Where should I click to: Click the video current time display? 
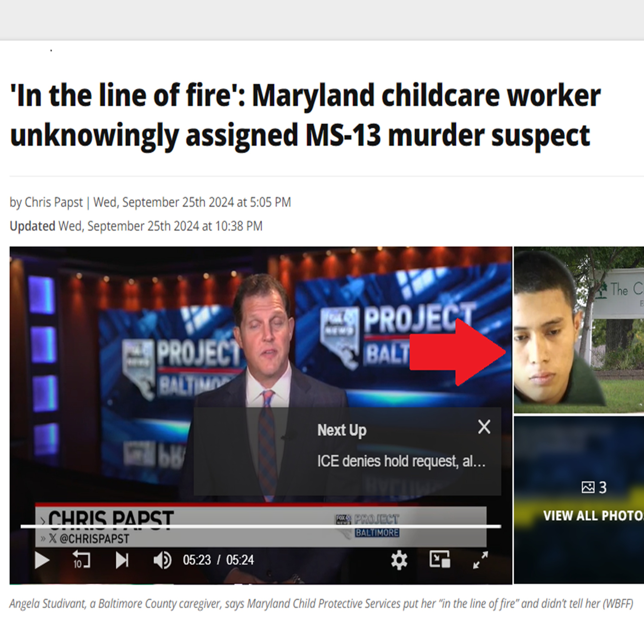click(x=197, y=560)
